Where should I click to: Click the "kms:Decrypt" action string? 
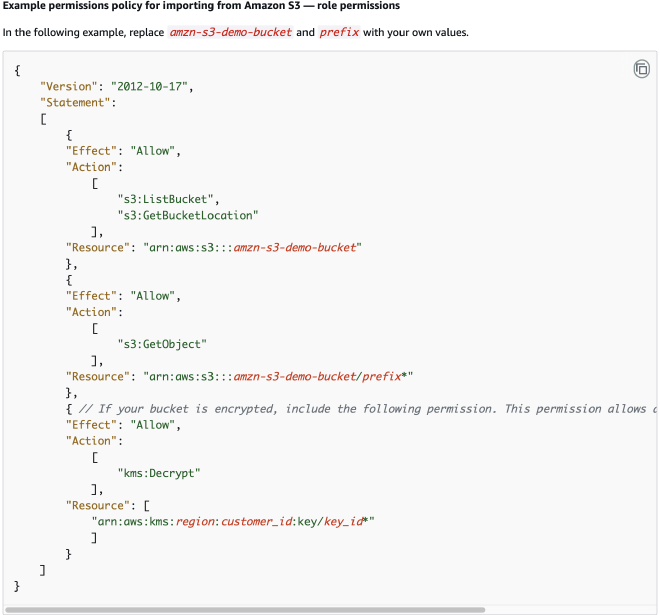158,473
